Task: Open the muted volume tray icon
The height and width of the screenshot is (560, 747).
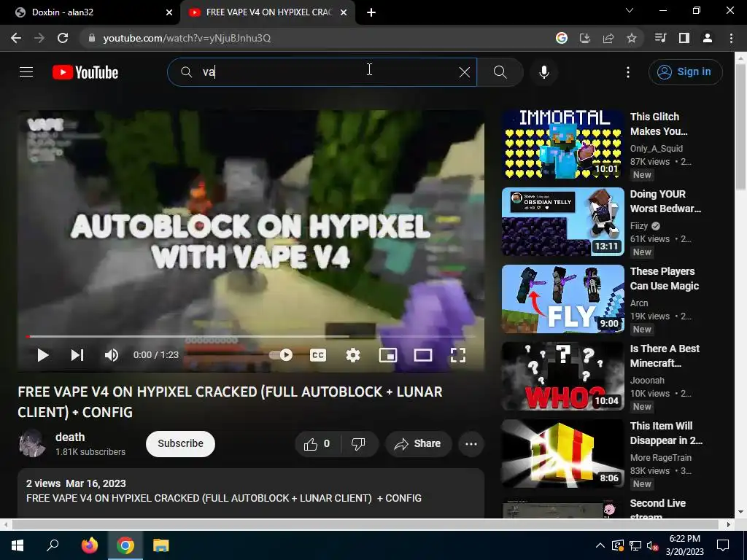Action: pos(653,545)
